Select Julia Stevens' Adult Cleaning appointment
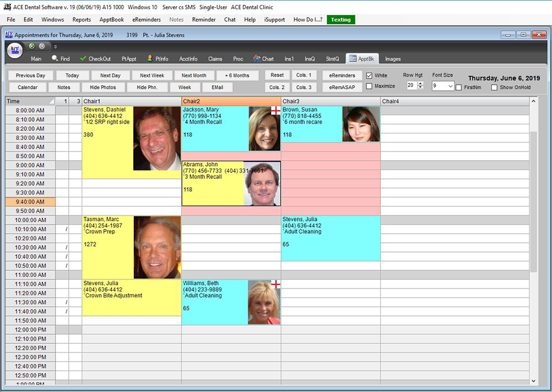Screen dimensions: 552x392 [x=330, y=239]
